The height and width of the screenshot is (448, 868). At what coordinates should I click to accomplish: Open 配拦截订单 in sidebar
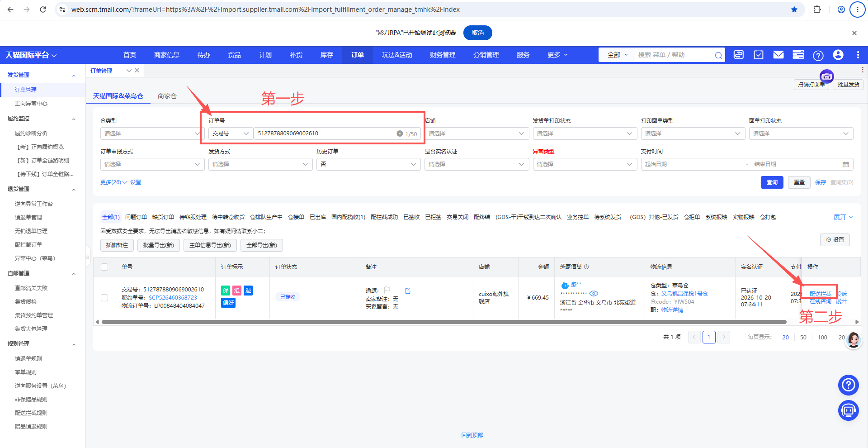28,245
